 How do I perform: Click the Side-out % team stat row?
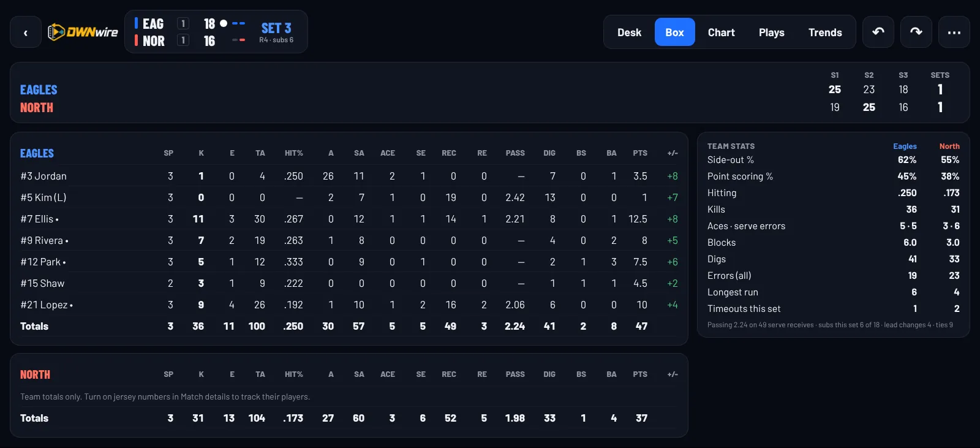click(834, 160)
